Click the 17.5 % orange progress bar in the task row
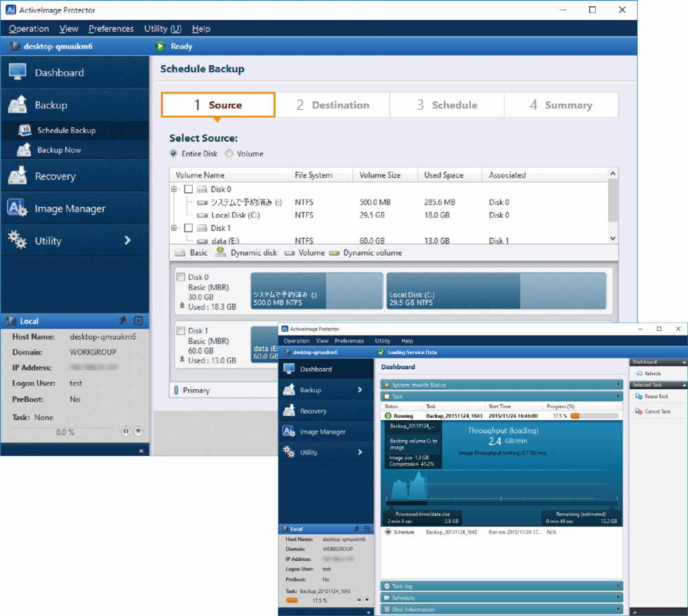Viewport: 688px width, 616px height. click(x=594, y=416)
